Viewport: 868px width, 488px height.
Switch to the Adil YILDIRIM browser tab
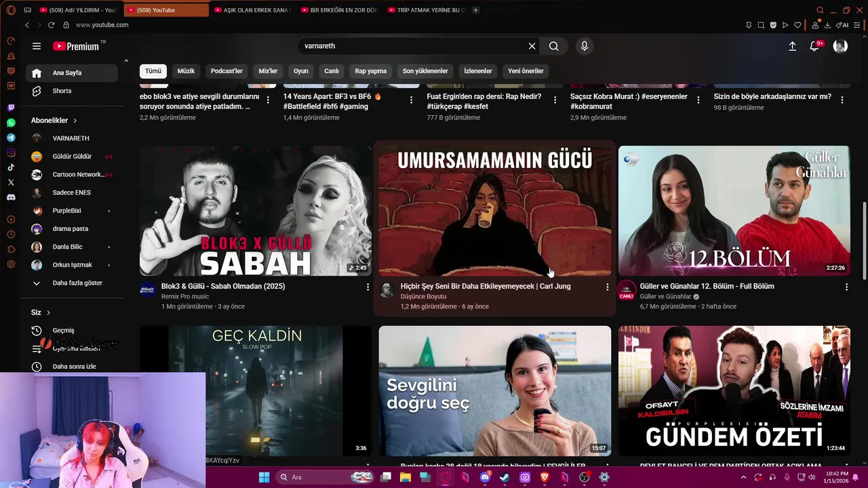pyautogui.click(x=78, y=10)
